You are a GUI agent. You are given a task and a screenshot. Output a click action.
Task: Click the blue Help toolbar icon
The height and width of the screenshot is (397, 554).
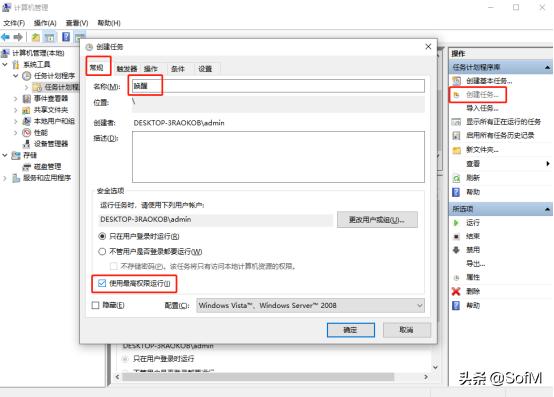click(66, 37)
